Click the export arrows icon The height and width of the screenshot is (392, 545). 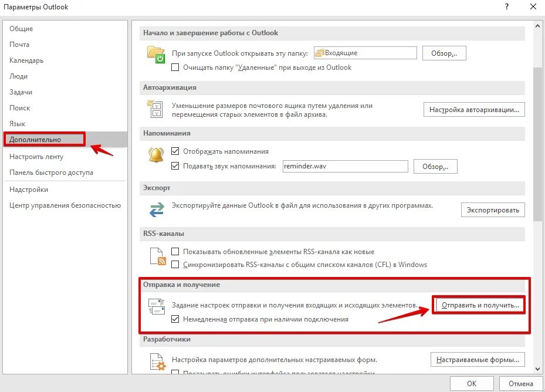click(157, 209)
